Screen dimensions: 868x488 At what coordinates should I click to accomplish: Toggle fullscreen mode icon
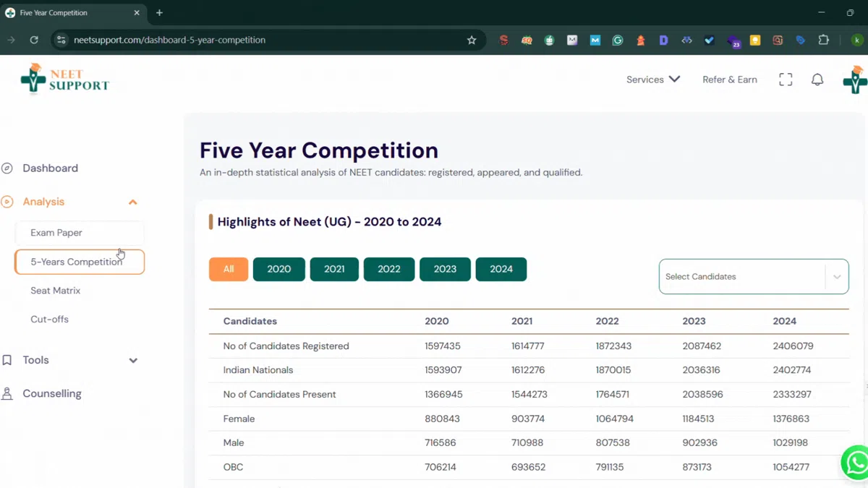[786, 80]
